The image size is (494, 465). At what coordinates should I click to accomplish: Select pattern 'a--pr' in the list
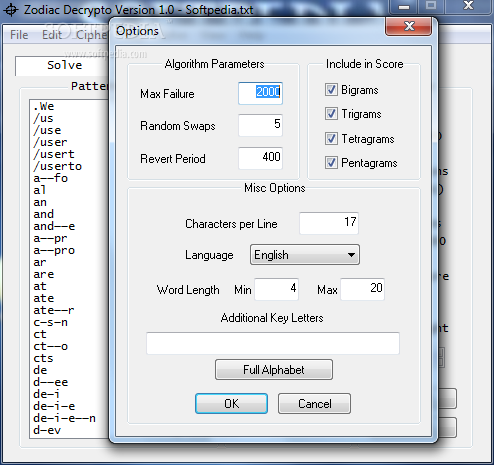[50, 238]
